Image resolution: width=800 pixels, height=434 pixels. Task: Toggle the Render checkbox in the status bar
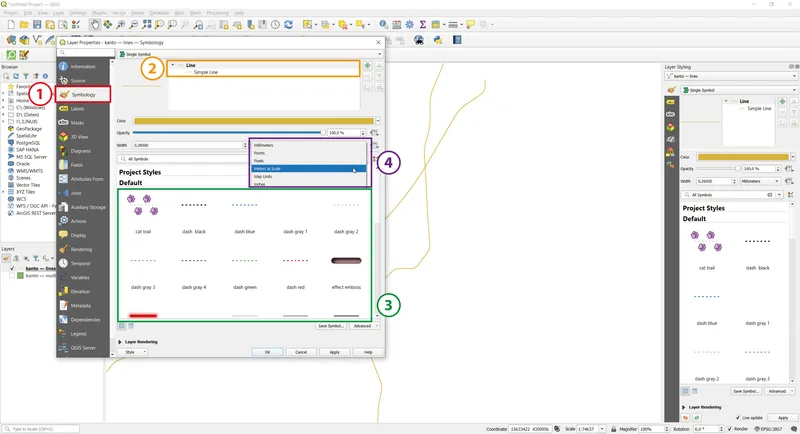[x=730, y=428]
